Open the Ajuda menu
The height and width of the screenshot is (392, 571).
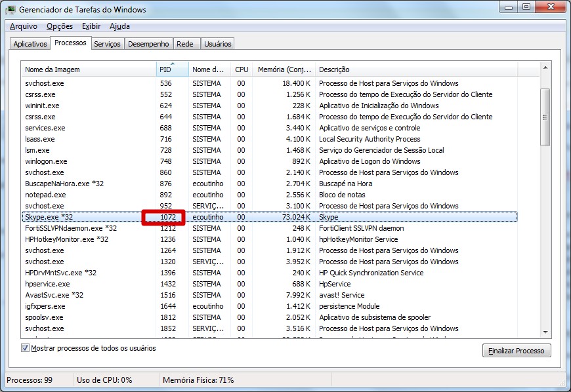(x=120, y=26)
